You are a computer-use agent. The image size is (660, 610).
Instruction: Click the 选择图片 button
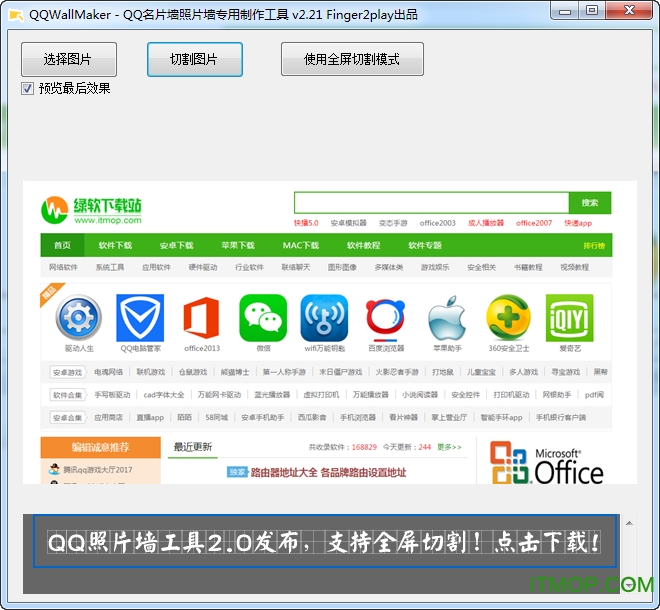pyautogui.click(x=69, y=59)
